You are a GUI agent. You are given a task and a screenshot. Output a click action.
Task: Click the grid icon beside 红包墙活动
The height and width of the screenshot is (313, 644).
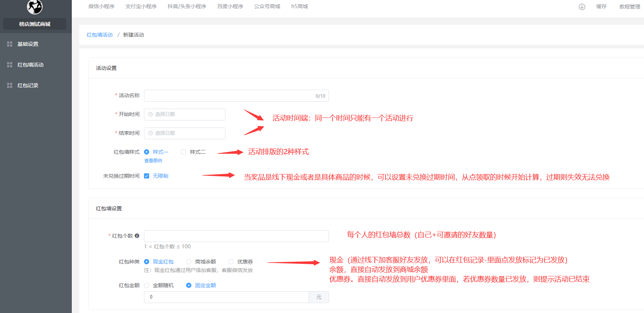pos(10,65)
